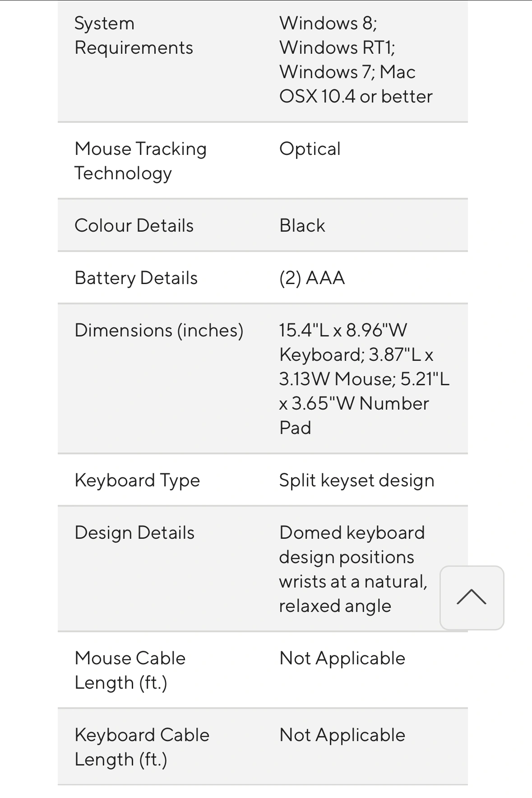532x798 pixels.
Task: Click Not Applicable for keyboard cable length
Action: [342, 735]
